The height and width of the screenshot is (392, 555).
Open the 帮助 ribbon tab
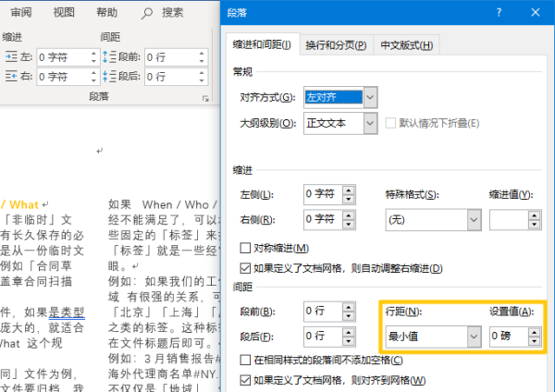[x=106, y=13]
